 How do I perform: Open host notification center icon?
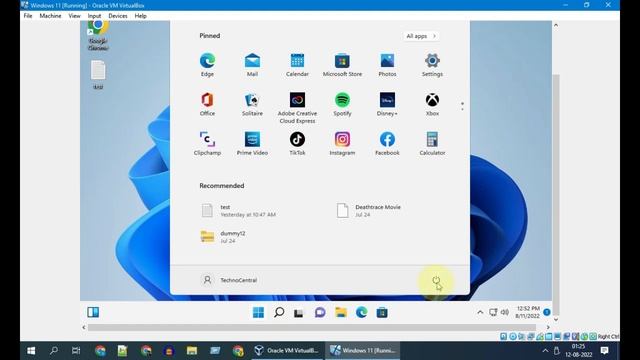[x=604, y=351]
